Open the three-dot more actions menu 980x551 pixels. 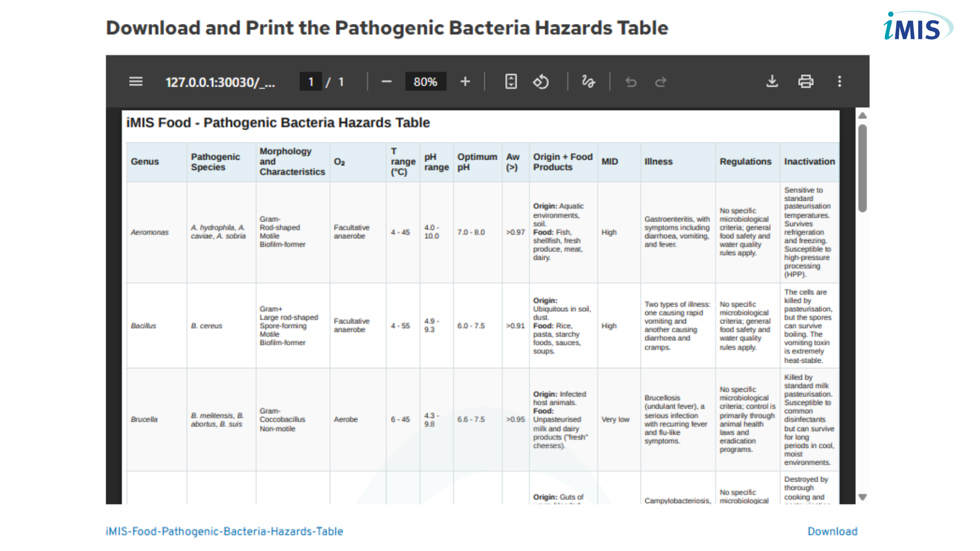[x=839, y=82]
